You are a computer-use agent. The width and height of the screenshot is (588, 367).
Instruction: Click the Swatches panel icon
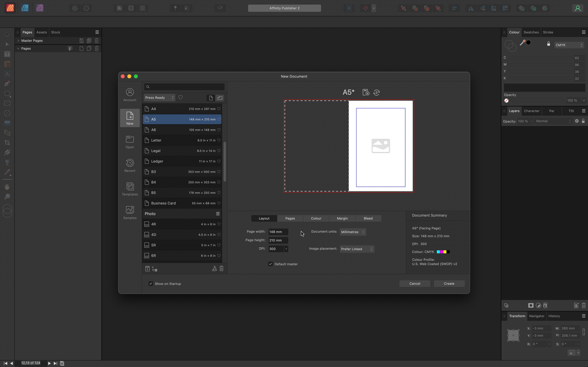[x=531, y=32]
